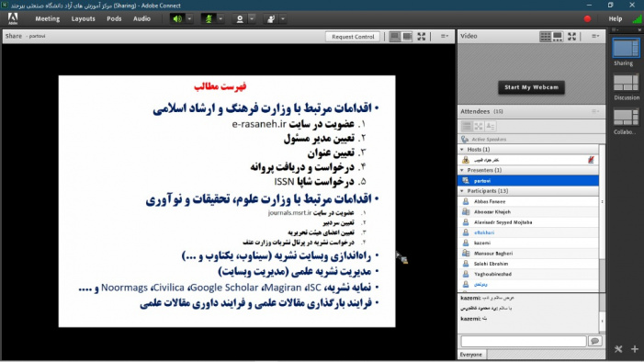644x362 pixels.
Task: Switch Video pod to filmstrip view
Action: click(558, 37)
